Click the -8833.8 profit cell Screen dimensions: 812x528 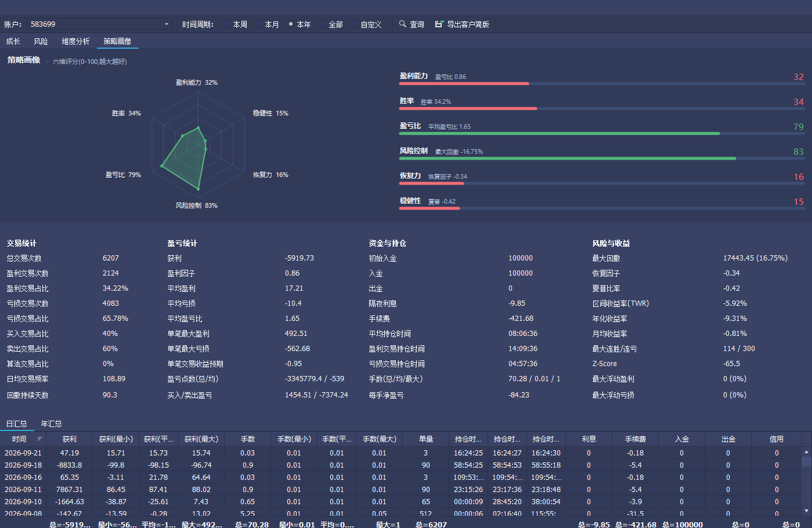click(70, 465)
